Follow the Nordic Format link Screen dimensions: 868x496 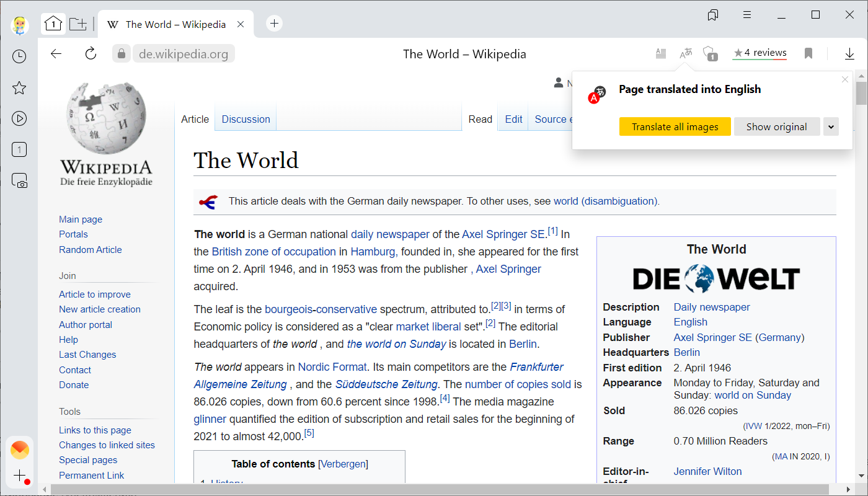click(x=332, y=366)
